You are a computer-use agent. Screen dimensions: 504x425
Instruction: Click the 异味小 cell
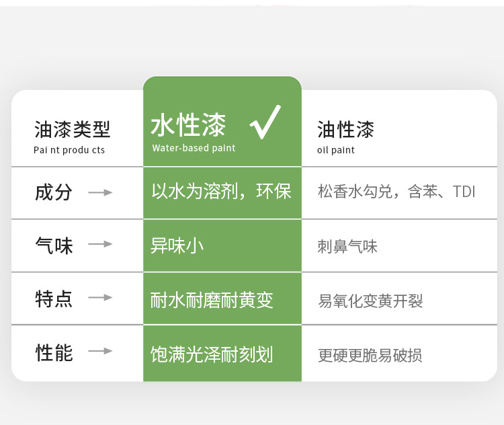[177, 245]
